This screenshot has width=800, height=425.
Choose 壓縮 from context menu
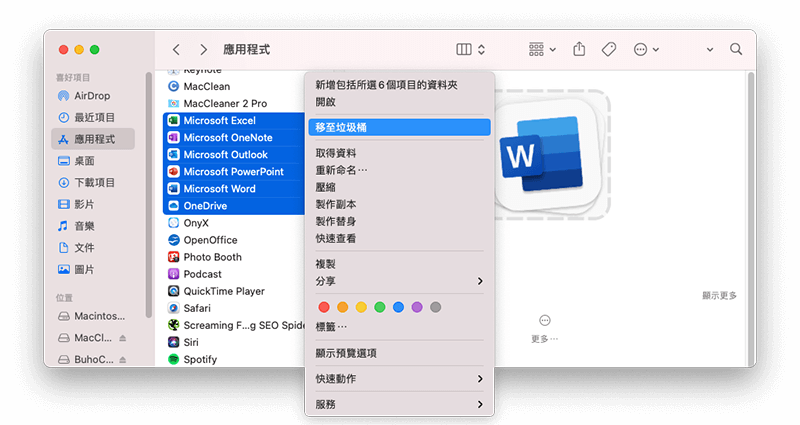coord(399,187)
